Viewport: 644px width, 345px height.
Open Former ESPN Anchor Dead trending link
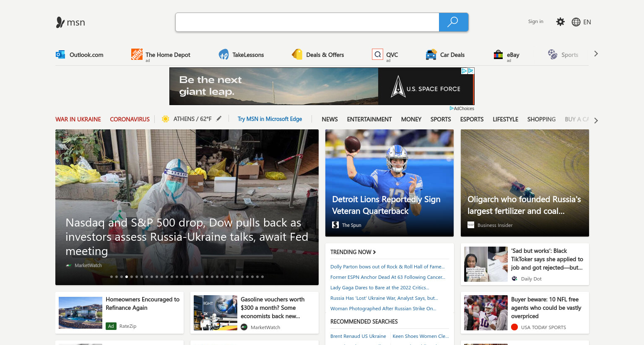tap(388, 277)
